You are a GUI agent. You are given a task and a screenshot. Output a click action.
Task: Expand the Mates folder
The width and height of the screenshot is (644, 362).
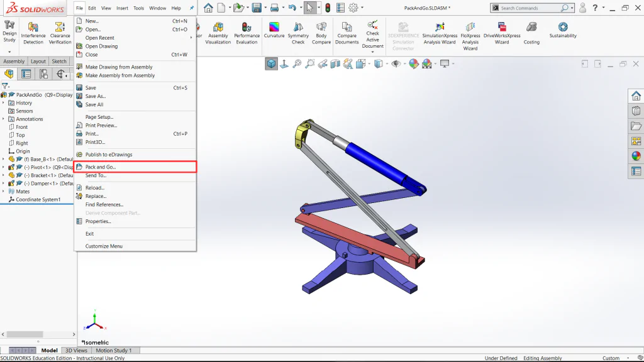[x=4, y=191]
